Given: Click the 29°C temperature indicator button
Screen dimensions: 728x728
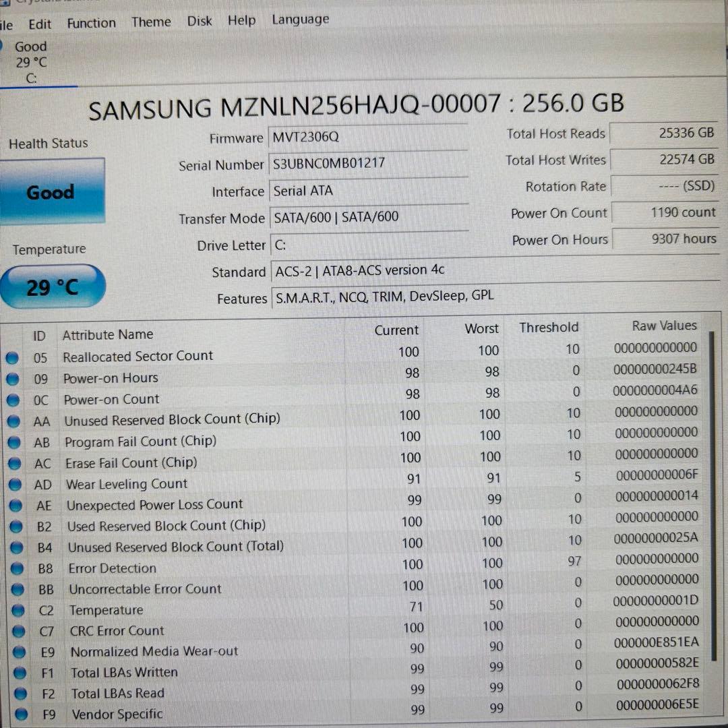Looking at the screenshot, I should click(x=52, y=286).
